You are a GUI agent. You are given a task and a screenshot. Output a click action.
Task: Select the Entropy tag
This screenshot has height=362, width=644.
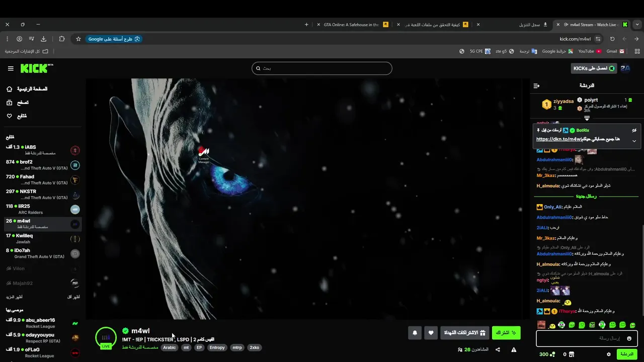(217, 347)
